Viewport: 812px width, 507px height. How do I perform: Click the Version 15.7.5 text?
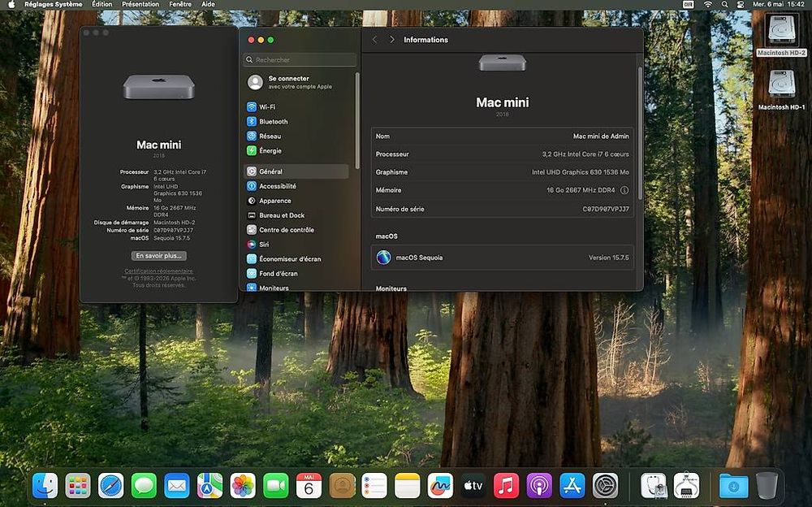[x=608, y=257]
